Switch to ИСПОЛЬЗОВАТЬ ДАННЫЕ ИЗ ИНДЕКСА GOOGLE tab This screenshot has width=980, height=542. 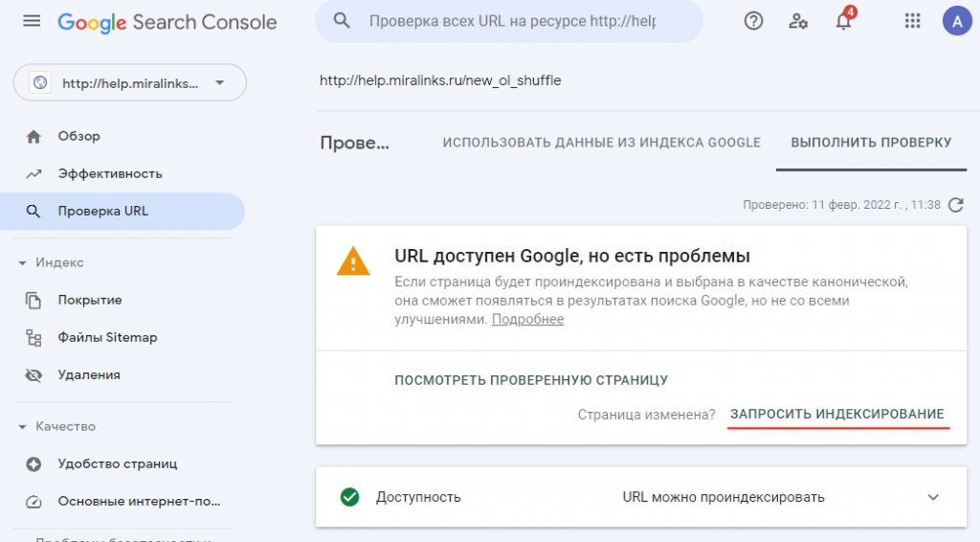tap(602, 143)
